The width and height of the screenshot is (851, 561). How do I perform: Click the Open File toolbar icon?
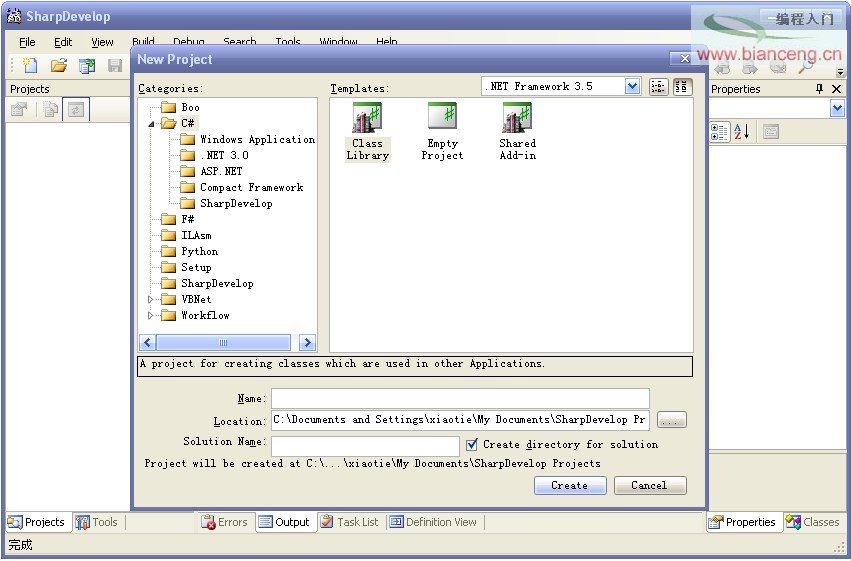[59, 65]
